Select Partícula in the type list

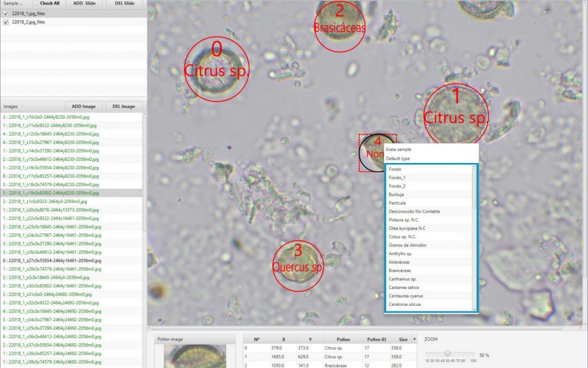pos(428,203)
